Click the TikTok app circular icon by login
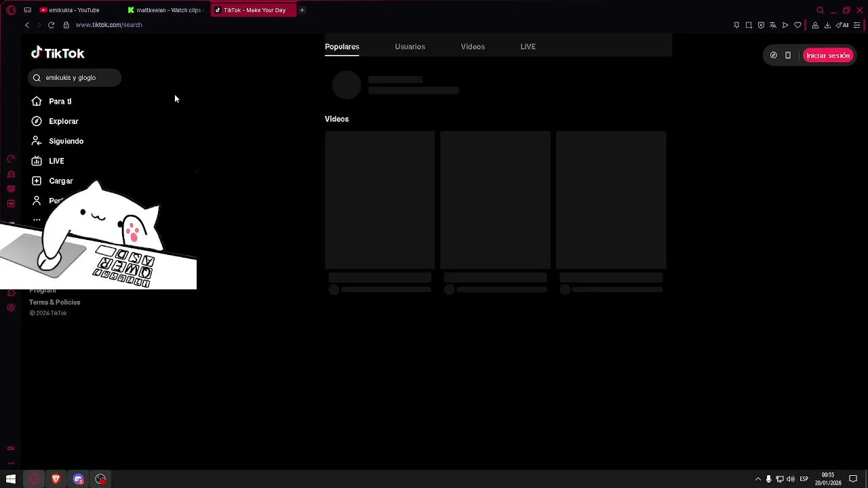The image size is (868, 488). (x=773, y=56)
